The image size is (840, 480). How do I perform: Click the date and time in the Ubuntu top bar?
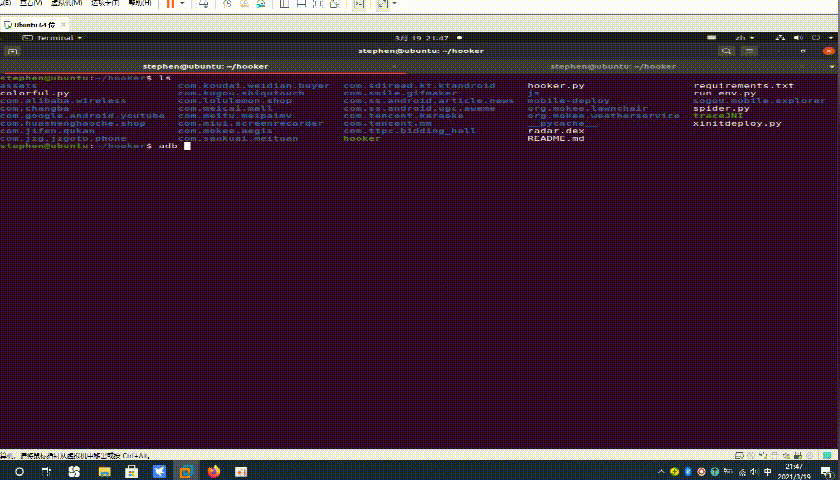(x=422, y=38)
